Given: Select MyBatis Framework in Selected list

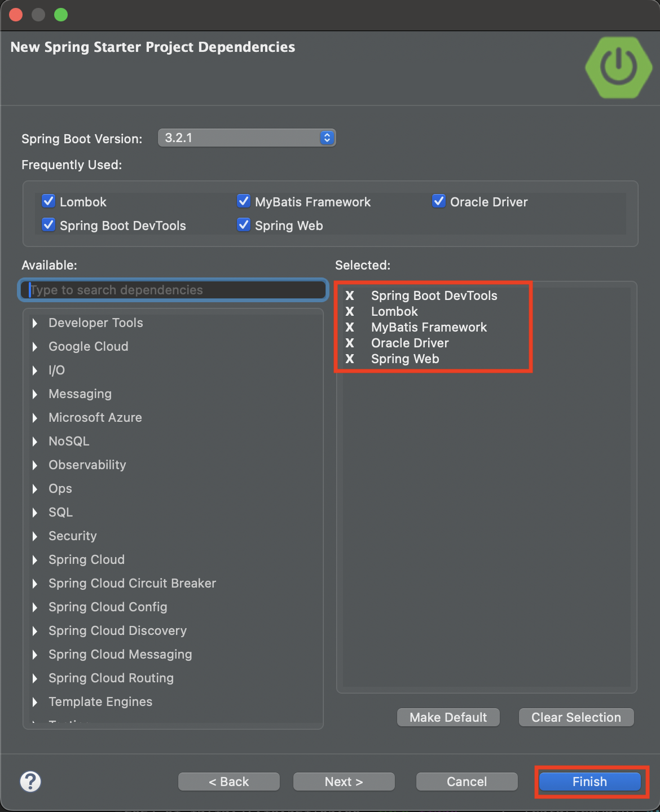Looking at the screenshot, I should 429,327.
